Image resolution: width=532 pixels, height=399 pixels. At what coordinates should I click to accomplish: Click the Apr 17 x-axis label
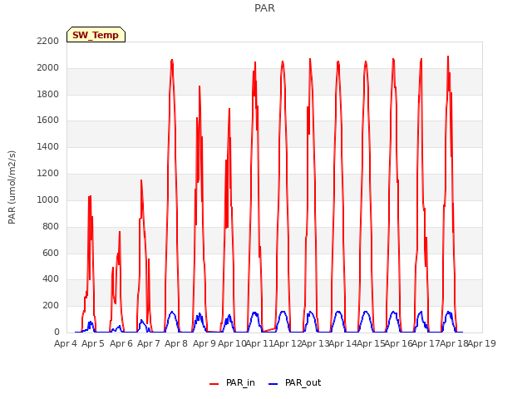tap(426, 343)
